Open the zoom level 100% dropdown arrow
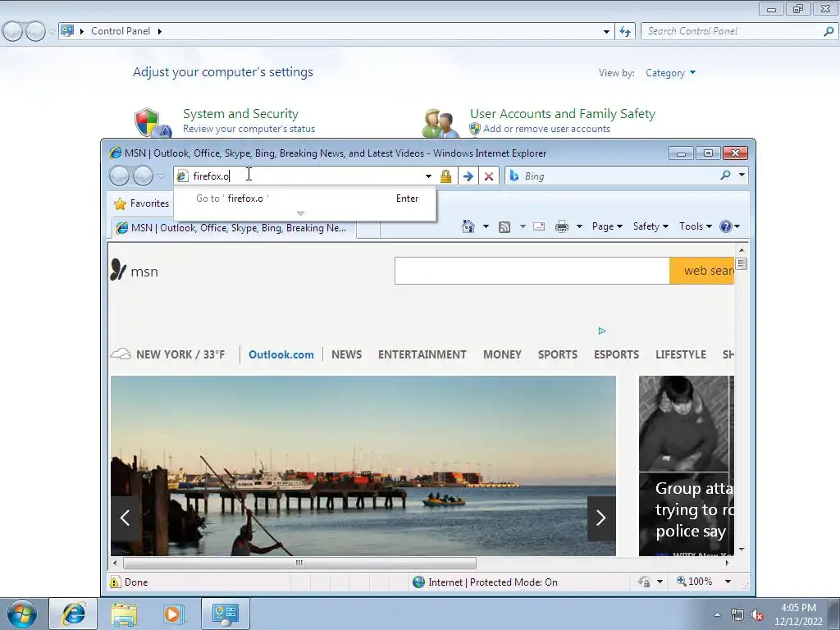Viewport: 840px width, 630px height. tap(728, 582)
